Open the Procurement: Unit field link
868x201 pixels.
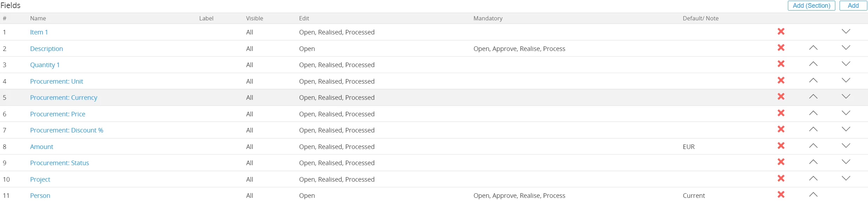coord(57,82)
